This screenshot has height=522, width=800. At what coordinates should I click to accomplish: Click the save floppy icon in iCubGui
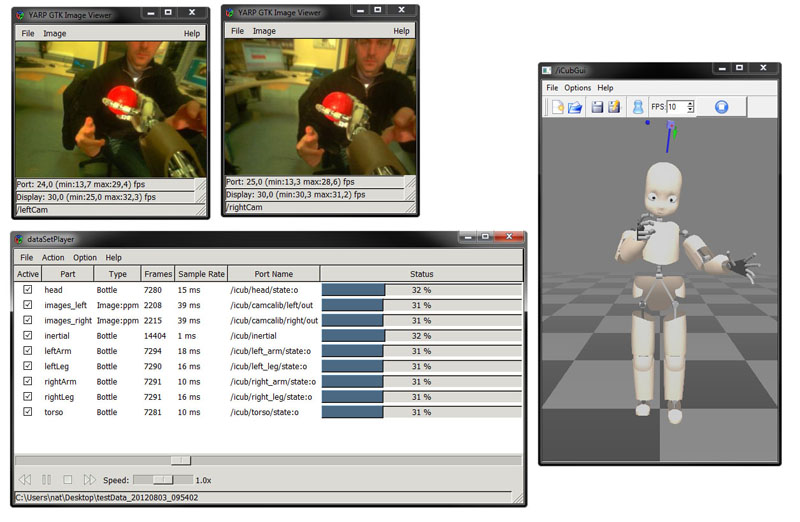(x=597, y=107)
